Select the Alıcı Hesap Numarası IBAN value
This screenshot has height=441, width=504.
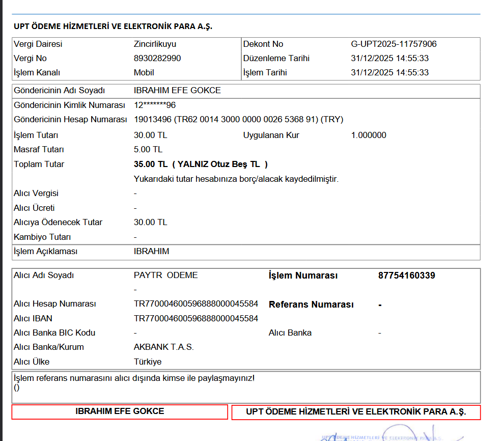pyautogui.click(x=196, y=304)
